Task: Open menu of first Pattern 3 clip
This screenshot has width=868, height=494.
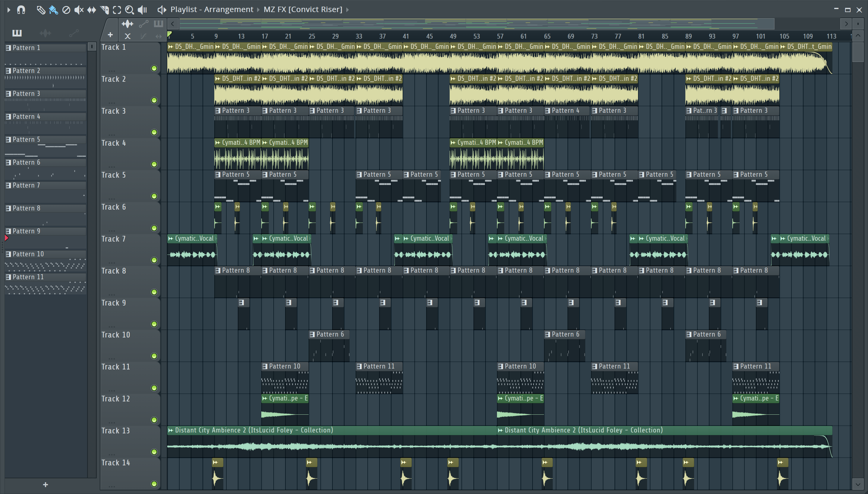Action: [218, 111]
